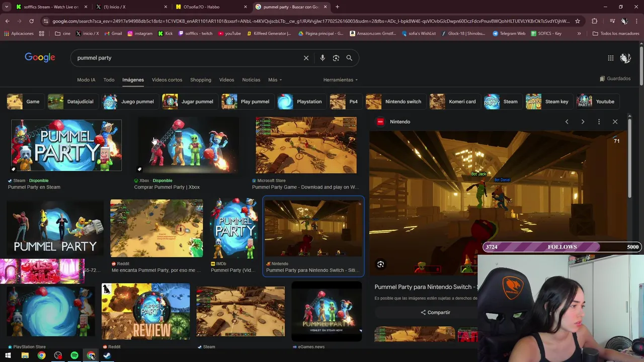Expand the Más dropdown
Screen dimensions: 644x362
[x=275, y=80]
